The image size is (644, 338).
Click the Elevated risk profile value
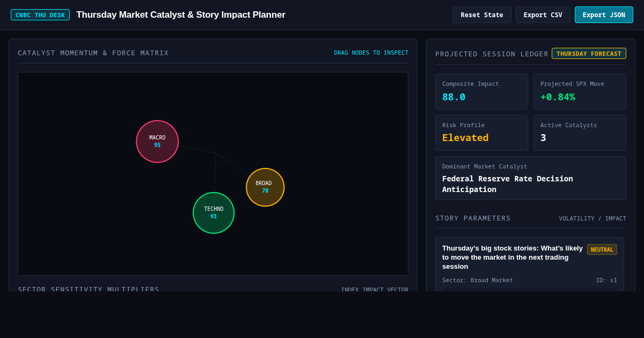pyautogui.click(x=465, y=138)
